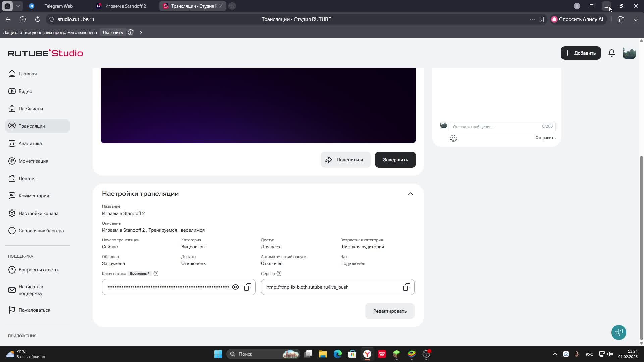Open Аналитика in the sidebar
The height and width of the screenshot is (362, 644).
click(x=30, y=143)
